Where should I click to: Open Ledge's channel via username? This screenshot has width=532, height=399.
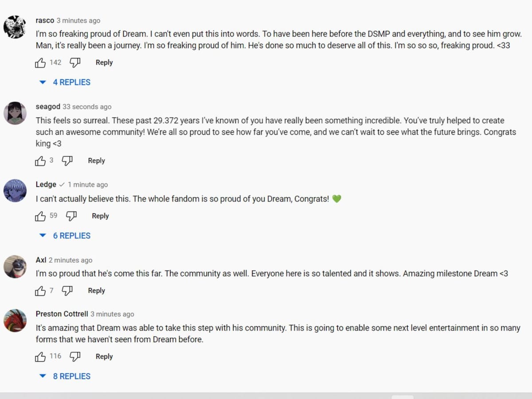point(46,184)
